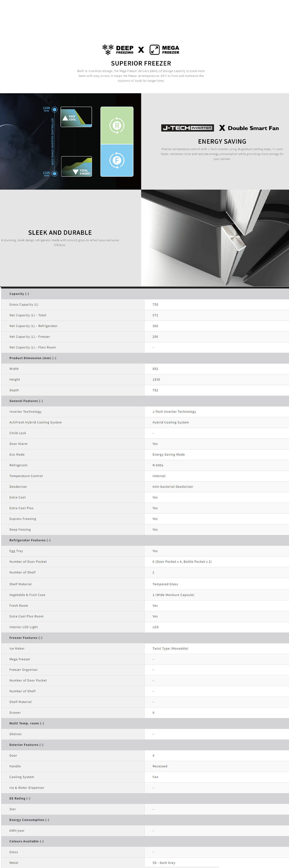289x868 pixels.
Task: Click the circular R refrigerator icon
Action: [x=117, y=125]
